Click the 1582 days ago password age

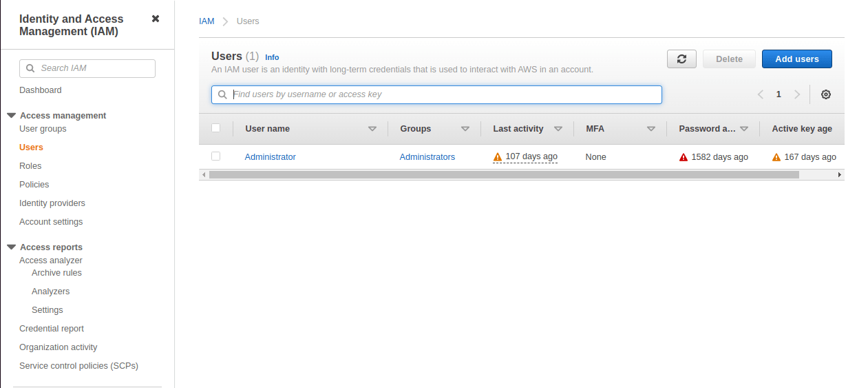tap(720, 157)
